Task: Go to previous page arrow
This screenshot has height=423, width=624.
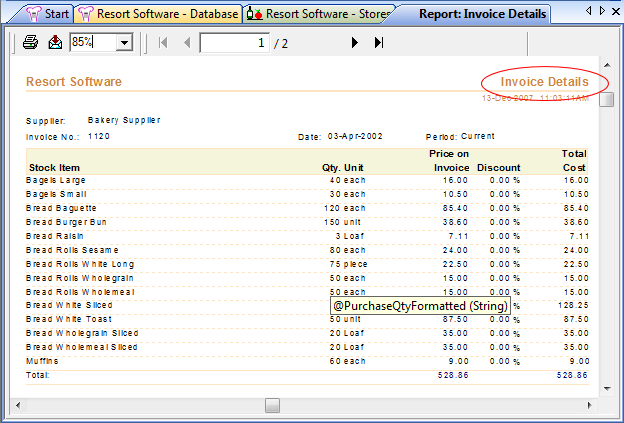Action: pyautogui.click(x=187, y=43)
